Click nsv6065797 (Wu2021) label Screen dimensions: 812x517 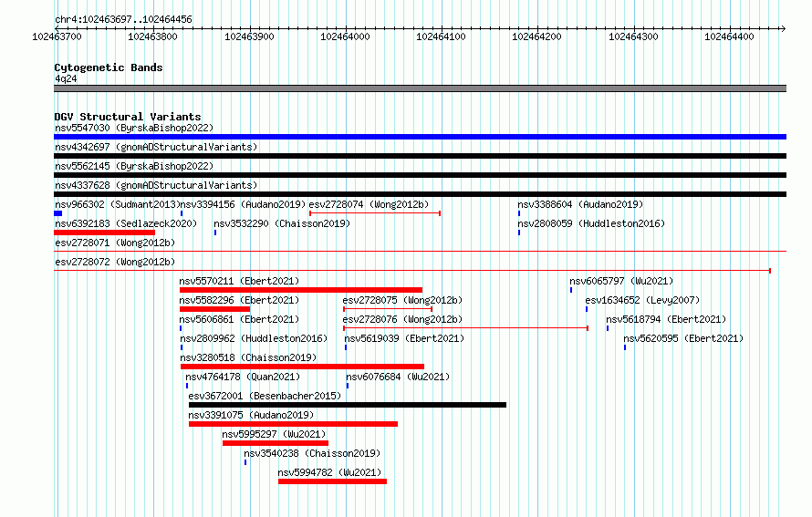point(621,281)
